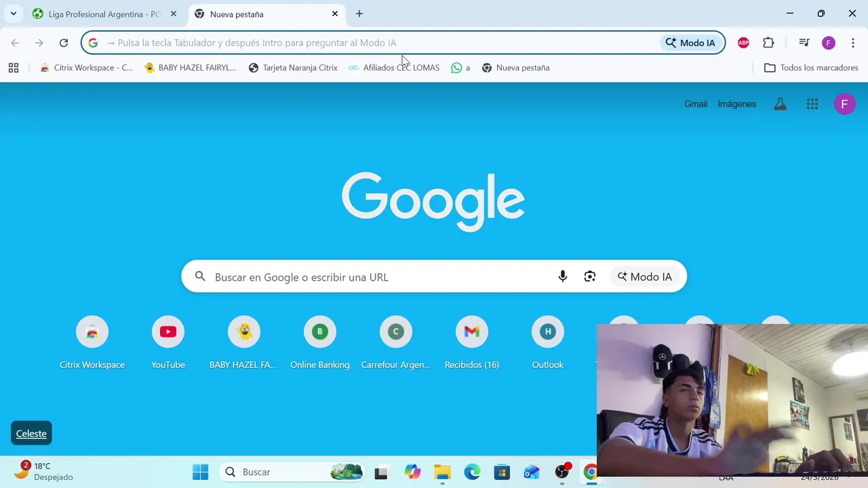Open the WhatsApp bookmark labeled a
This screenshot has width=868, height=488.
[460, 68]
